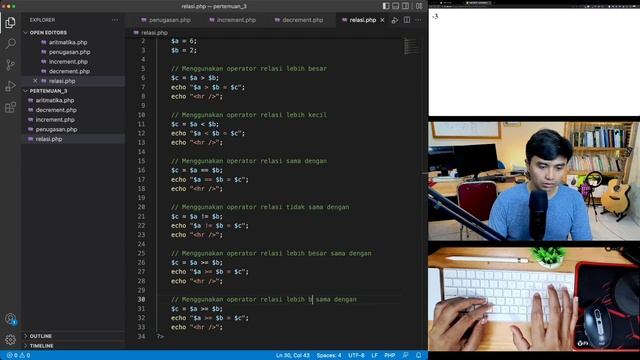The width and height of the screenshot is (640, 360).
Task: Open decrement.php in PERTEMUAN_3 folder
Action: (56, 110)
